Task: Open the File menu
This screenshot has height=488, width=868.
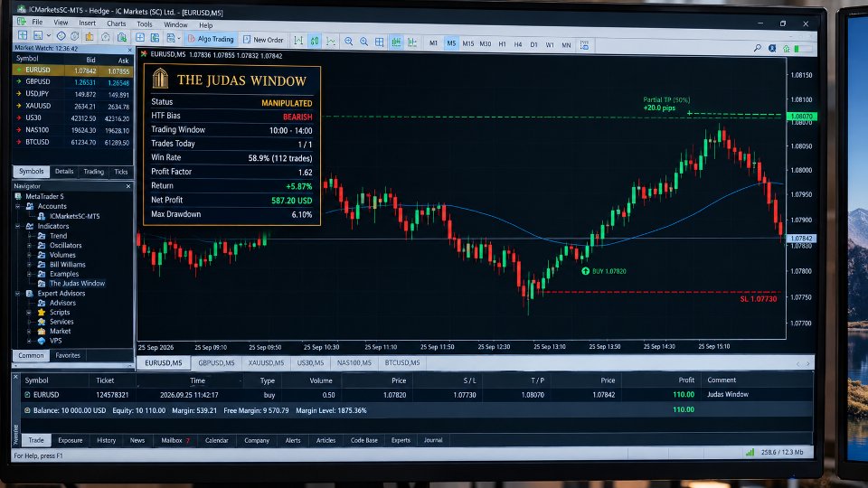Action: 37,22
